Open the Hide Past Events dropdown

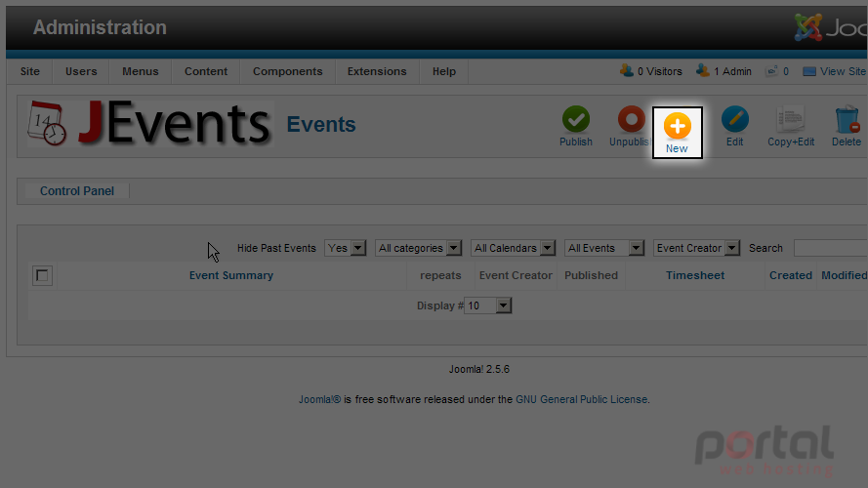(x=346, y=248)
